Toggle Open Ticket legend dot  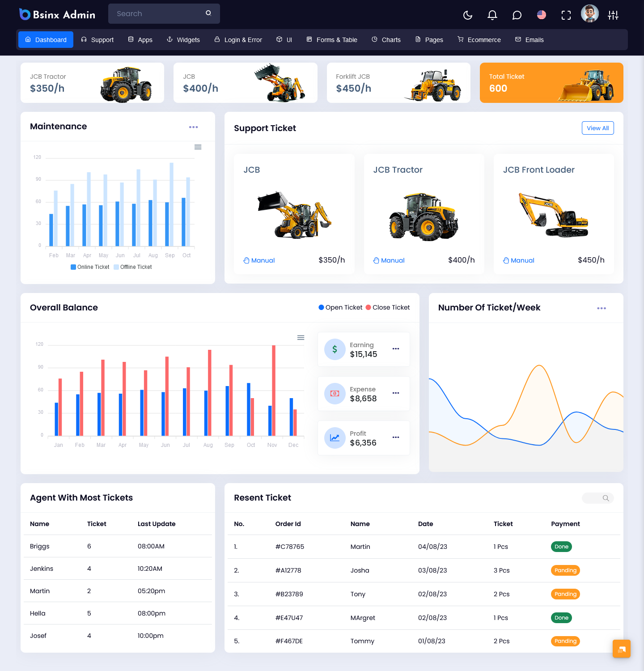(321, 307)
